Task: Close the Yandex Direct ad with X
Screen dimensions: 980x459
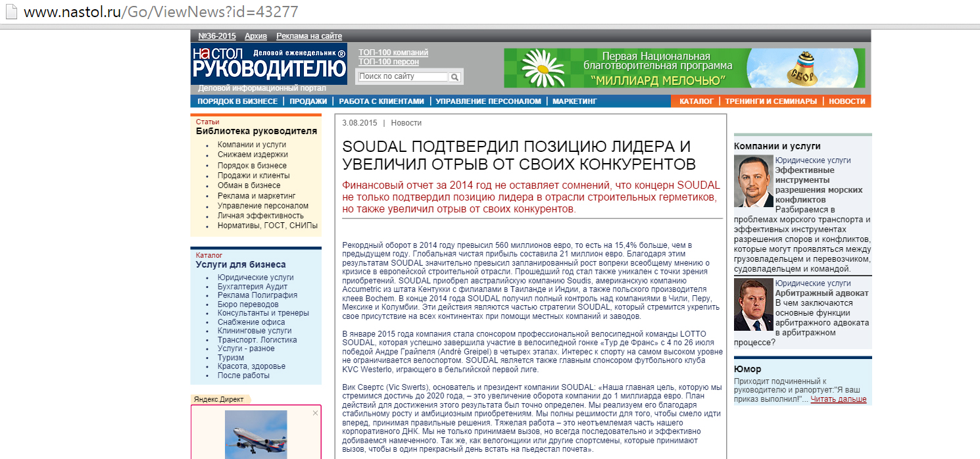Action: pos(315,413)
